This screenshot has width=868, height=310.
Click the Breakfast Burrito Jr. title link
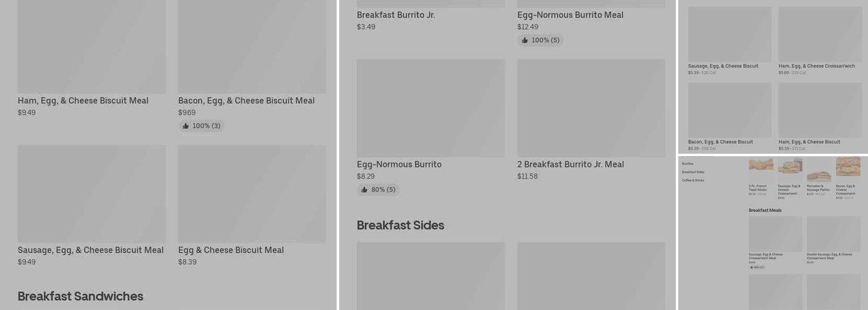[x=396, y=15]
